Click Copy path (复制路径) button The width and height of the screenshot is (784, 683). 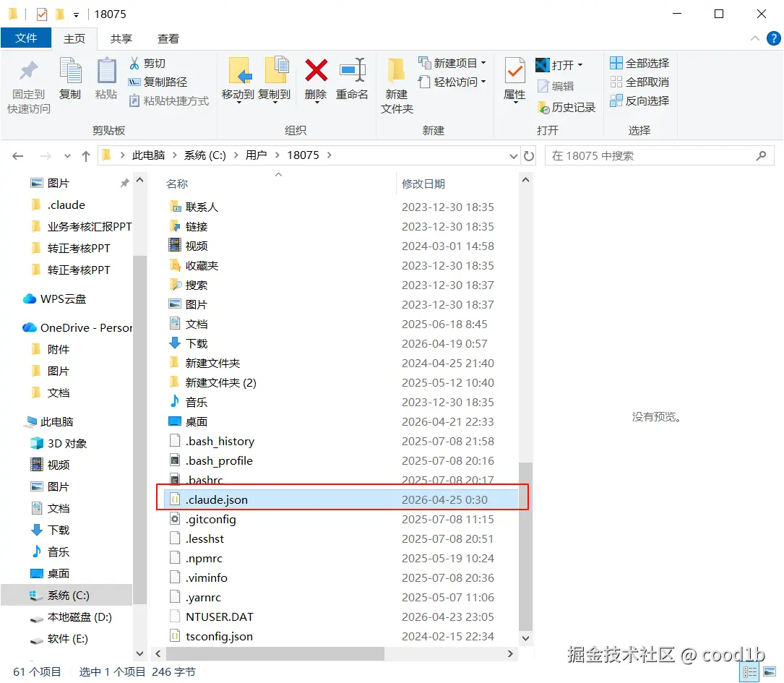(158, 82)
